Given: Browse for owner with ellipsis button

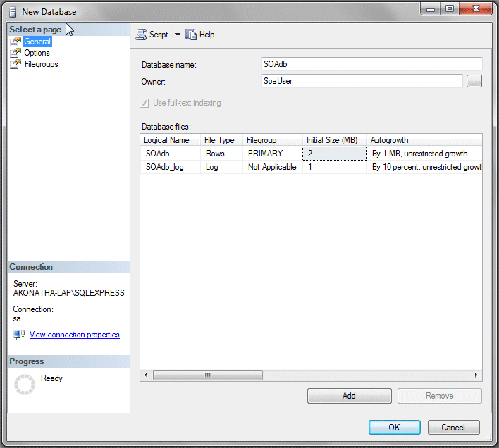Looking at the screenshot, I should point(474,81).
